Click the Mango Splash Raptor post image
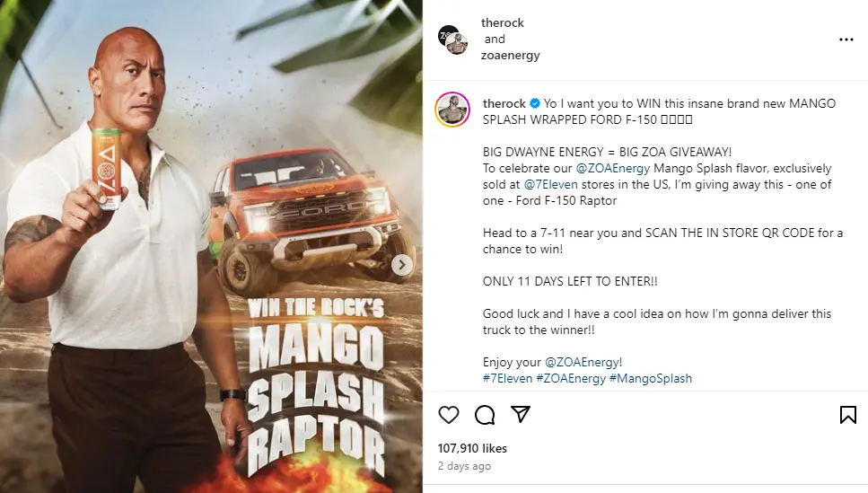Viewport: 868px width, 493px height. coord(211,247)
